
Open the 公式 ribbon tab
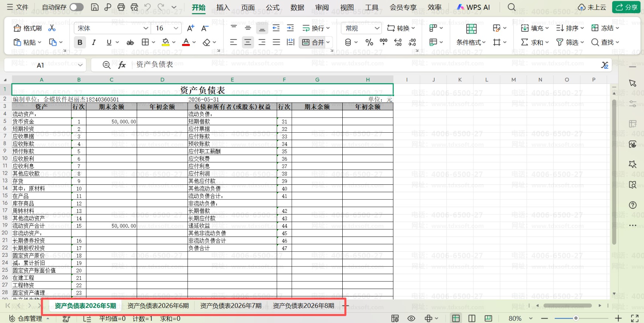click(x=273, y=7)
